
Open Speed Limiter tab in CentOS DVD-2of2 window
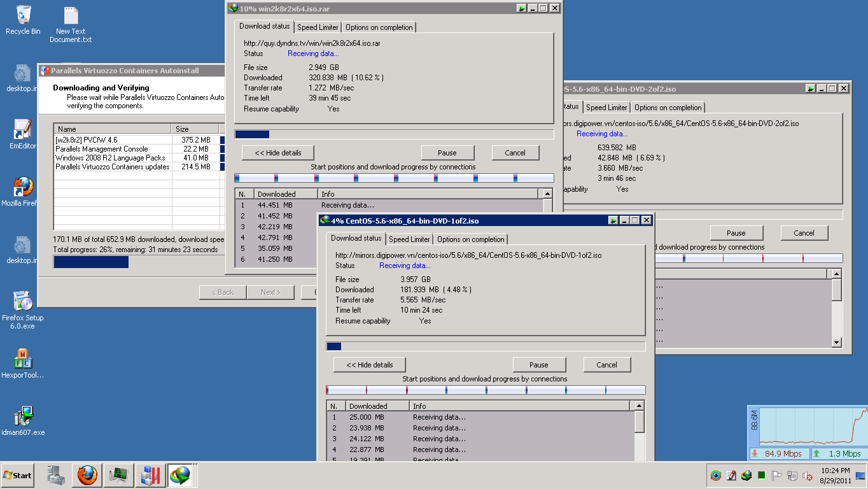(x=606, y=108)
